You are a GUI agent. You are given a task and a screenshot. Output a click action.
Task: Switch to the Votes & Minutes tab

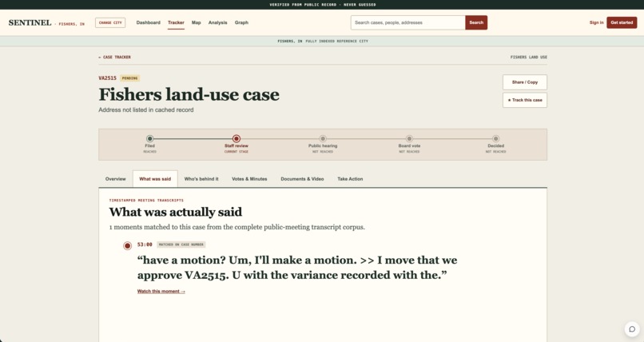pos(249,179)
